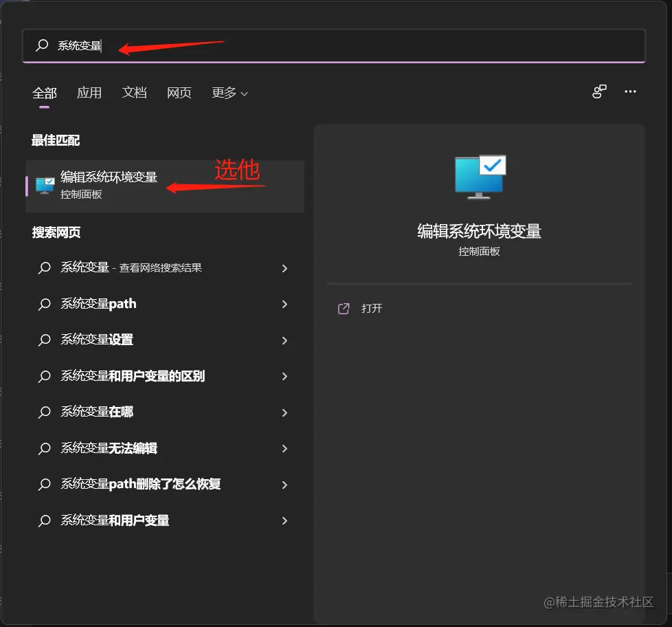Expand chevron for 查看网络搜索结果 row
Image resolution: width=672 pixels, height=627 pixels.
pyautogui.click(x=284, y=269)
